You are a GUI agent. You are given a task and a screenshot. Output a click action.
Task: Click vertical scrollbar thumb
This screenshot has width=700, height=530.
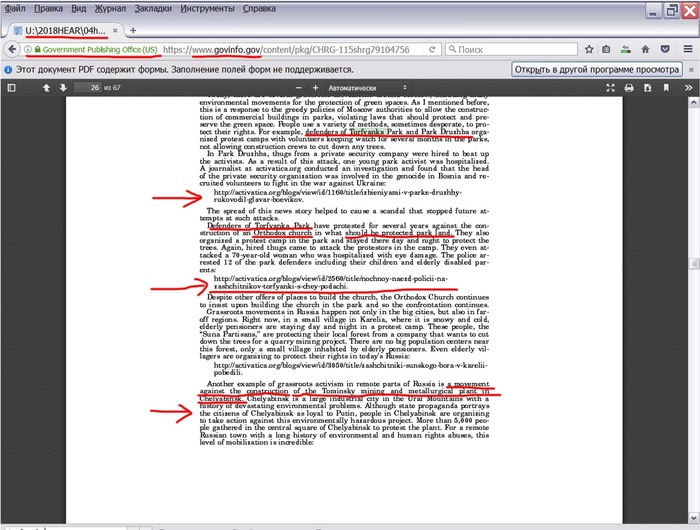[694, 263]
